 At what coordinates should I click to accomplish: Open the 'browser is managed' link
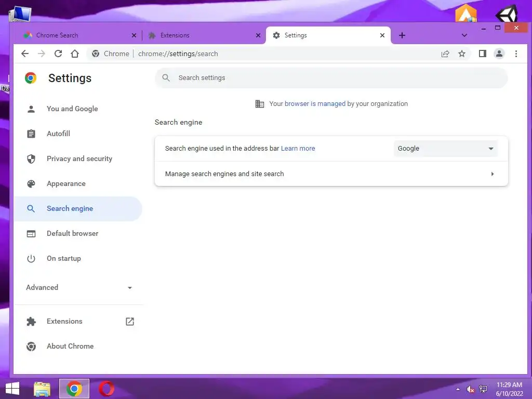pyautogui.click(x=315, y=104)
